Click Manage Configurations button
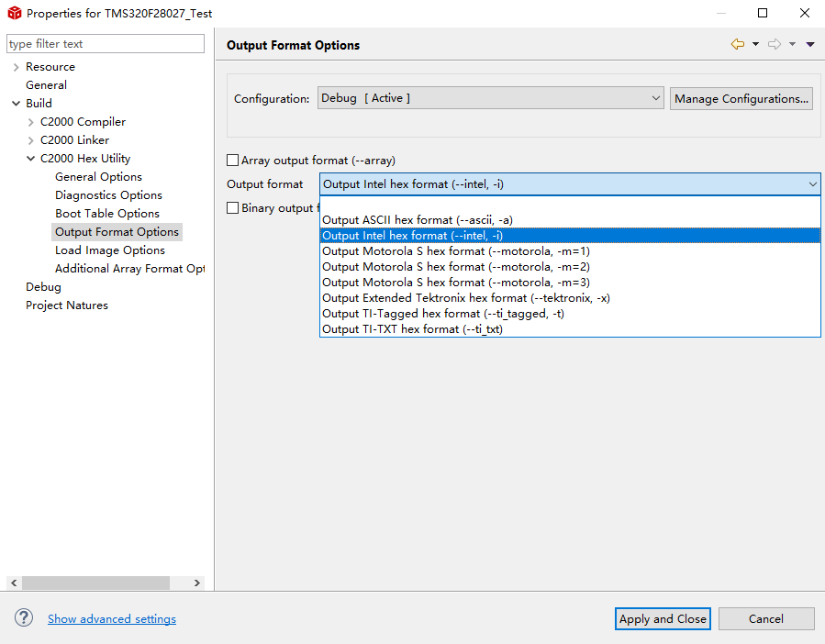This screenshot has width=825, height=644. pos(741,99)
